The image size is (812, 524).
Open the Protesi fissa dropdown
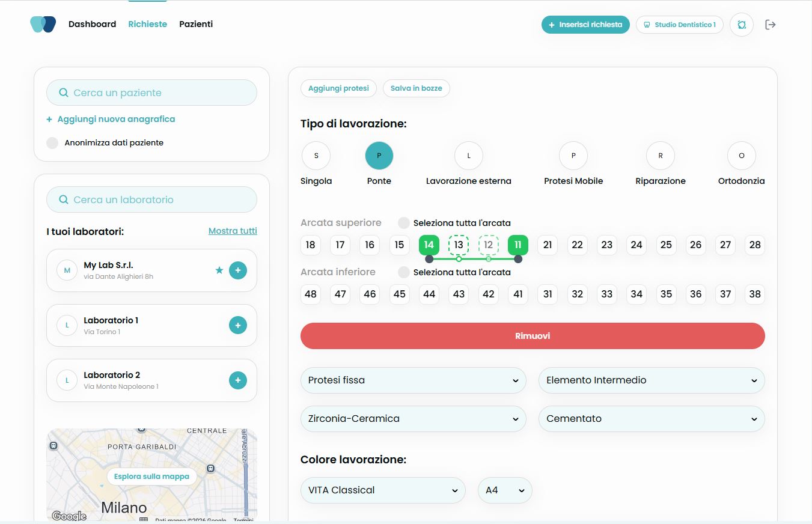pyautogui.click(x=413, y=380)
